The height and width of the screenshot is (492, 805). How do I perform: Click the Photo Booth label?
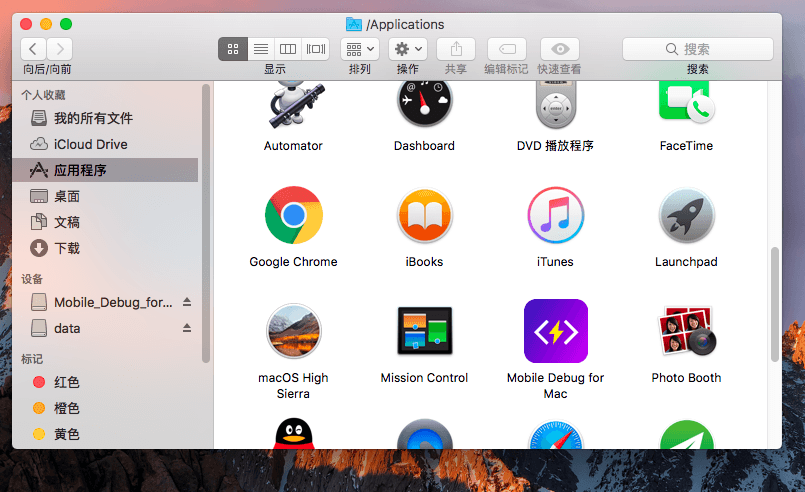pyautogui.click(x=686, y=378)
